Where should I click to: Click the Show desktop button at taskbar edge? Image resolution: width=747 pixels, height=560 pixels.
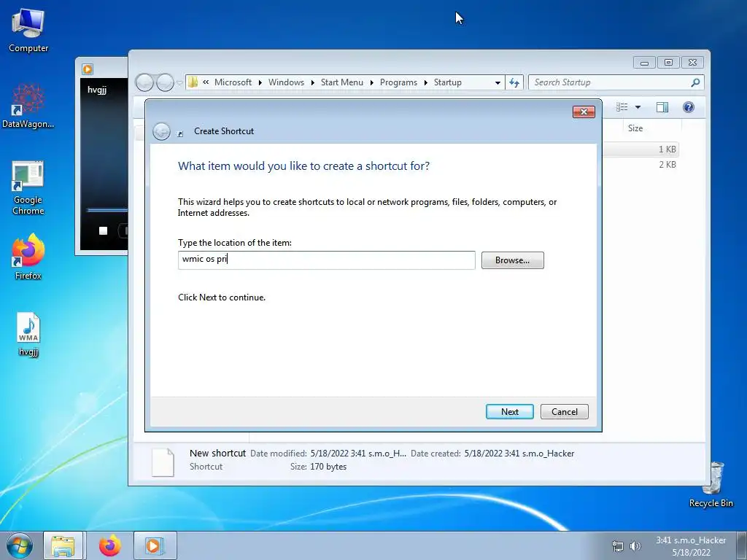click(x=742, y=545)
